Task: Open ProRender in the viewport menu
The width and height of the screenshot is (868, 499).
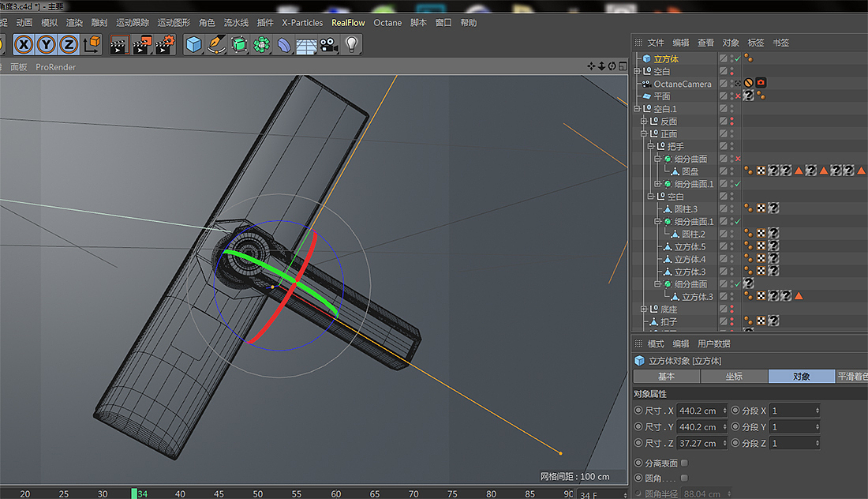Action: pyautogui.click(x=55, y=67)
